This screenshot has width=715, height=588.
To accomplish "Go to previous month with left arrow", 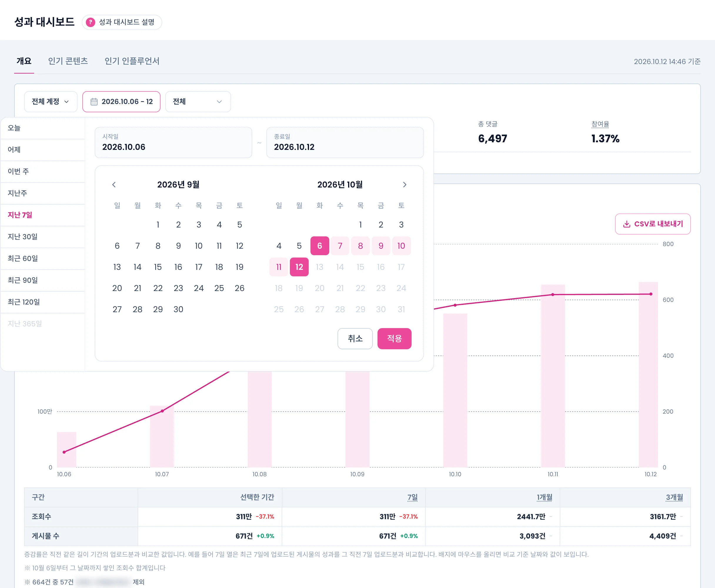I will tap(114, 185).
